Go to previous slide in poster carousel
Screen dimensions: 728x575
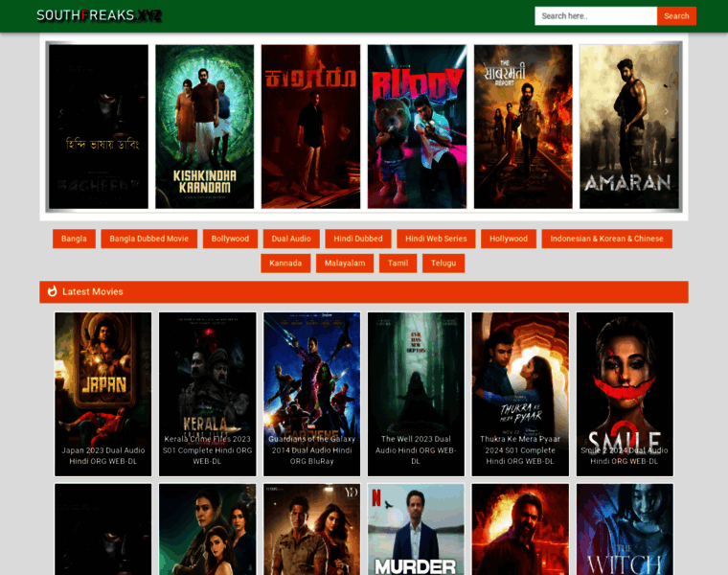[x=60, y=111]
